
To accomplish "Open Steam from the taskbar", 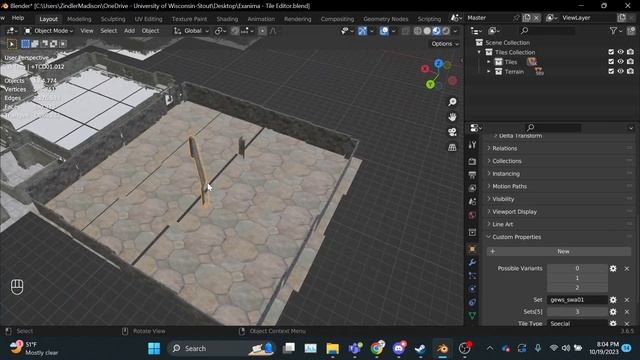I will [420, 349].
